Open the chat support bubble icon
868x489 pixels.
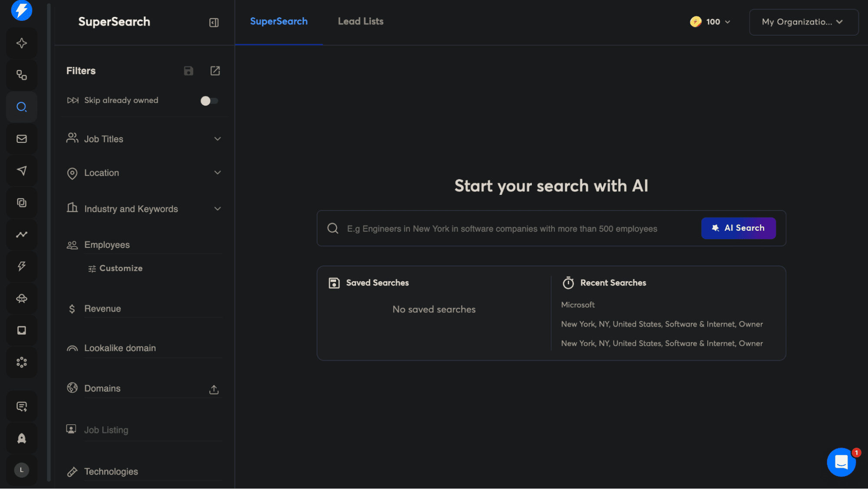(x=841, y=462)
